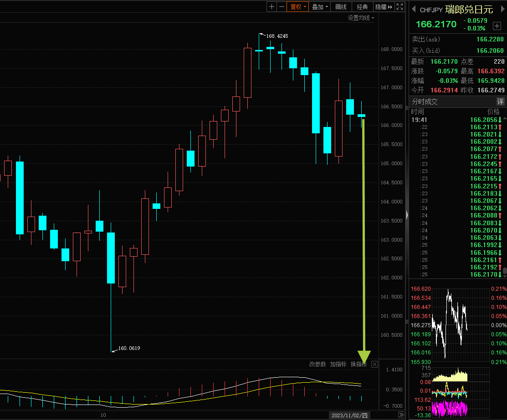Toggle fullscreen chart view icon
507x420 pixels.
(399, 7)
